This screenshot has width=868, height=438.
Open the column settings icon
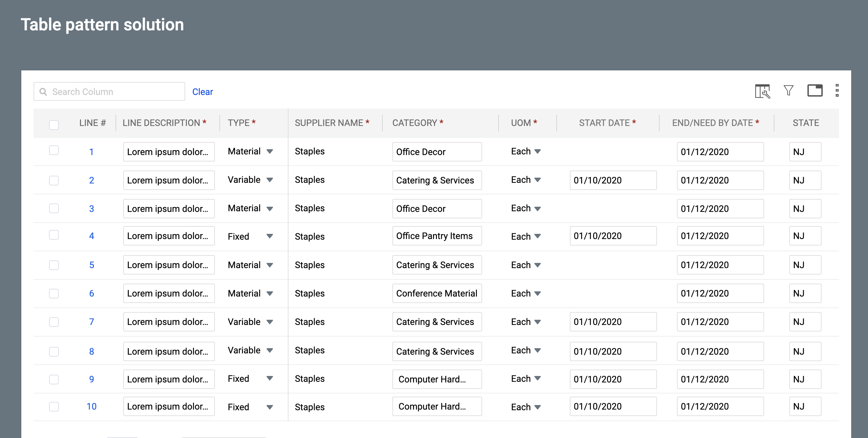pyautogui.click(x=762, y=91)
